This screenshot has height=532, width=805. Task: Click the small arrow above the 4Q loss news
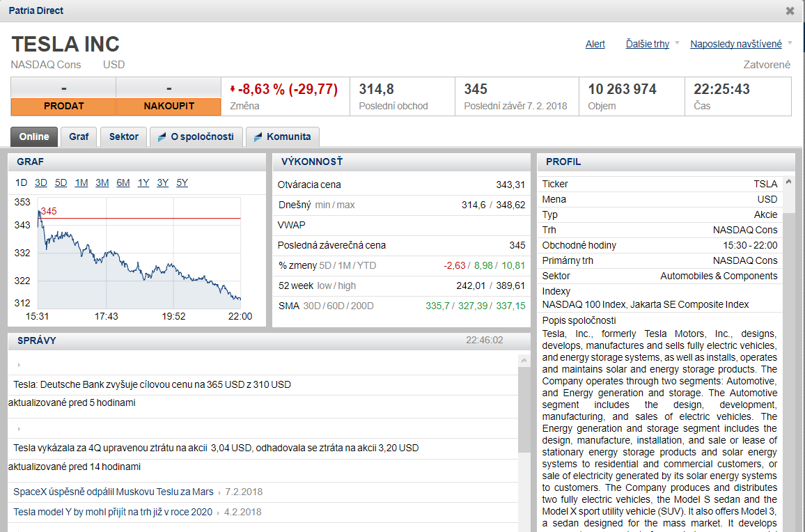19,429
